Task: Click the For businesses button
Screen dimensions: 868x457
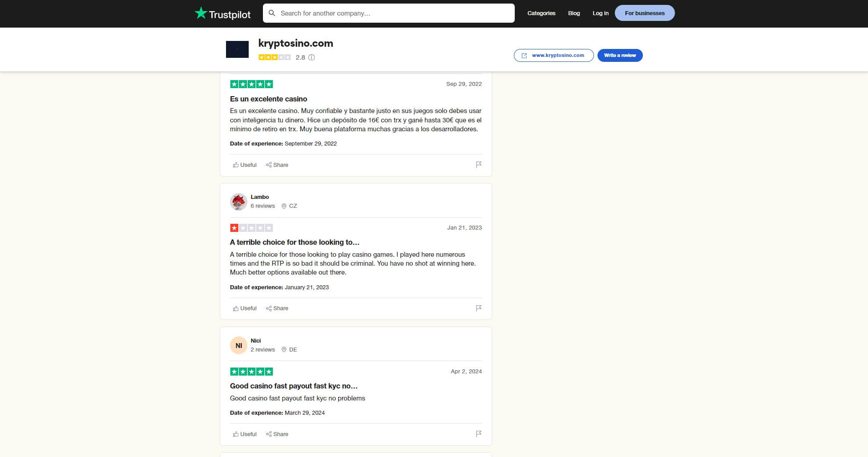Action: coord(645,13)
